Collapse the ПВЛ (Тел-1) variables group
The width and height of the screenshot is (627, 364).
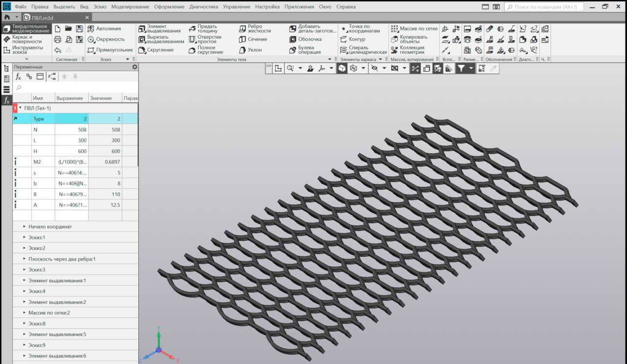(20, 108)
